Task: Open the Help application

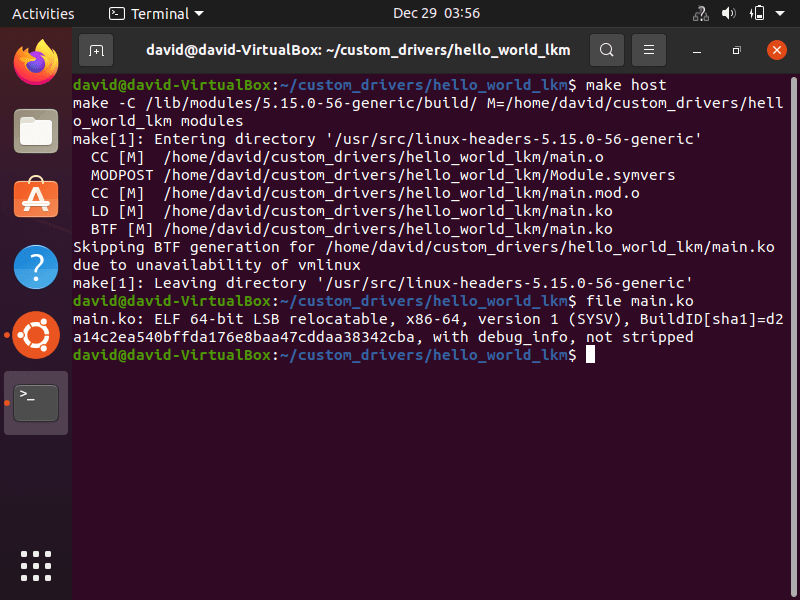Action: point(36,266)
